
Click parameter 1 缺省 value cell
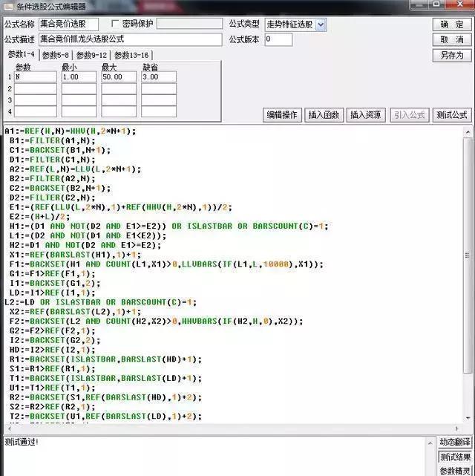(x=159, y=77)
